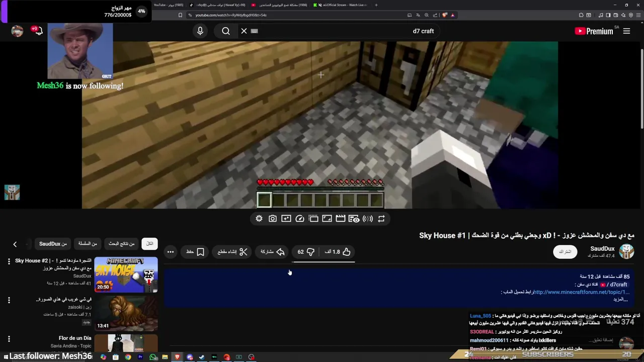Click the YouTube search magnifier icon

(226, 31)
